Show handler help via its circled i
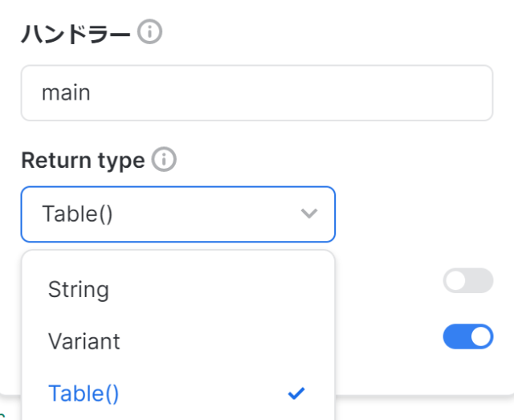This screenshot has width=514, height=420. [149, 32]
